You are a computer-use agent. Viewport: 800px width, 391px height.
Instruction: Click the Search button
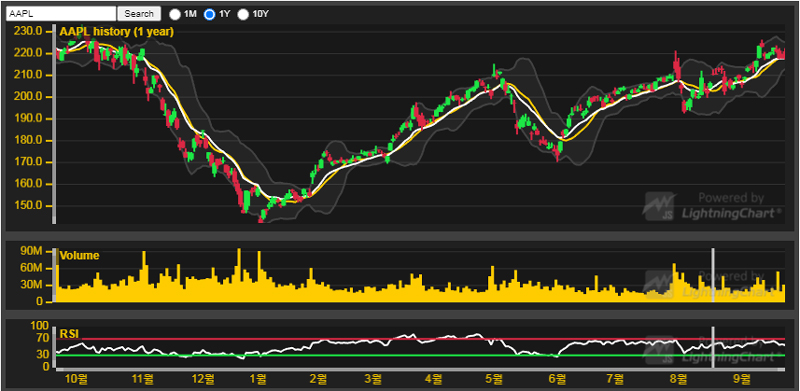pos(139,14)
